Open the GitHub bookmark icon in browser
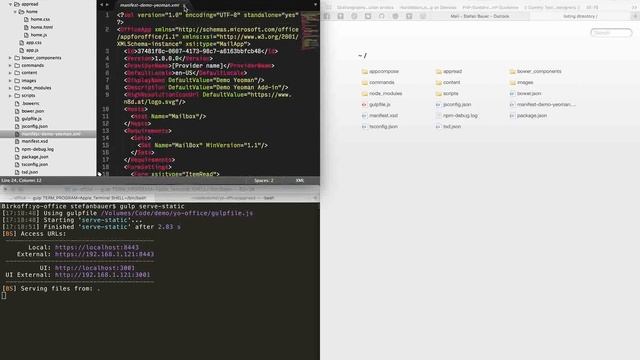The width and height of the screenshot is (640, 360). (x=382, y=16)
